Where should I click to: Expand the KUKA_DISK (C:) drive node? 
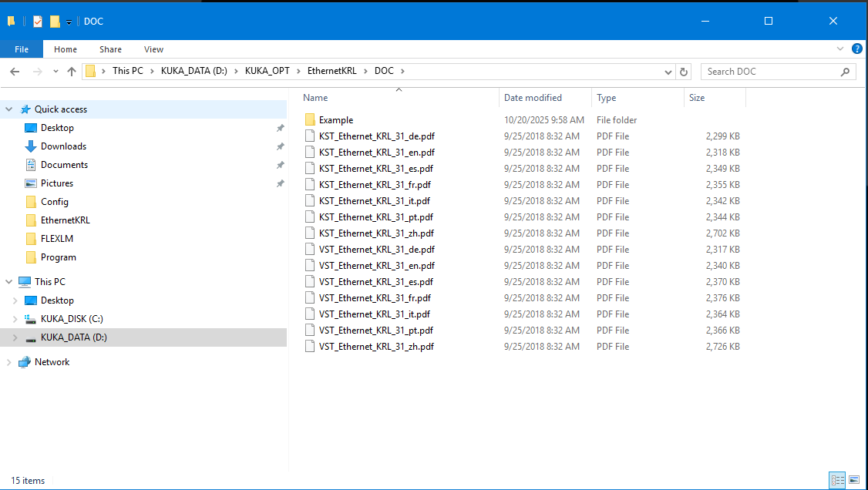coord(15,318)
